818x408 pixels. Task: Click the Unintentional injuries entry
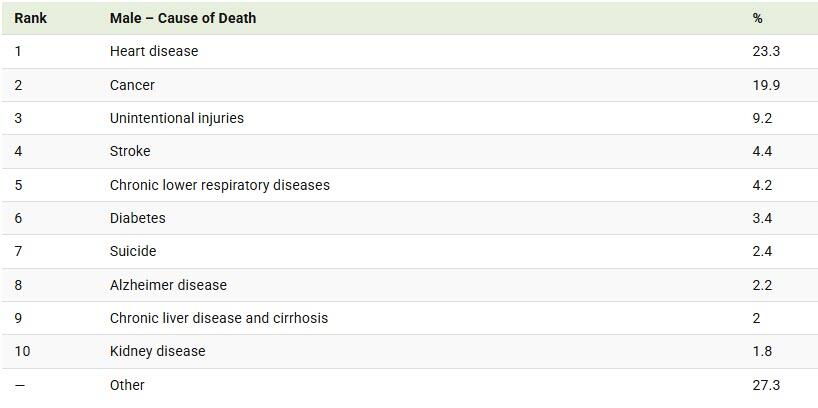[x=177, y=118]
